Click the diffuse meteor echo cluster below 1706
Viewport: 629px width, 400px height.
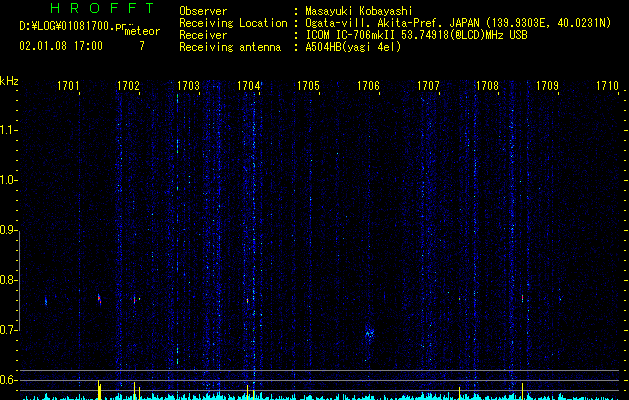369,333
